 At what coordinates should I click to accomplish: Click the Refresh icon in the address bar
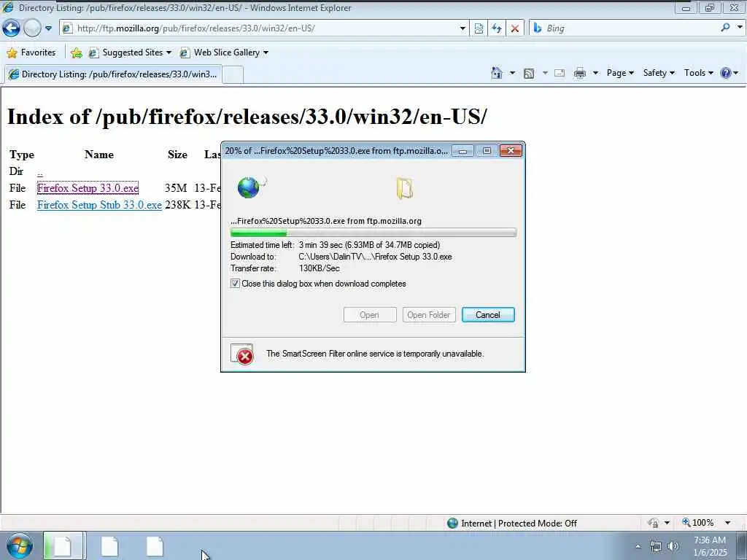click(497, 28)
